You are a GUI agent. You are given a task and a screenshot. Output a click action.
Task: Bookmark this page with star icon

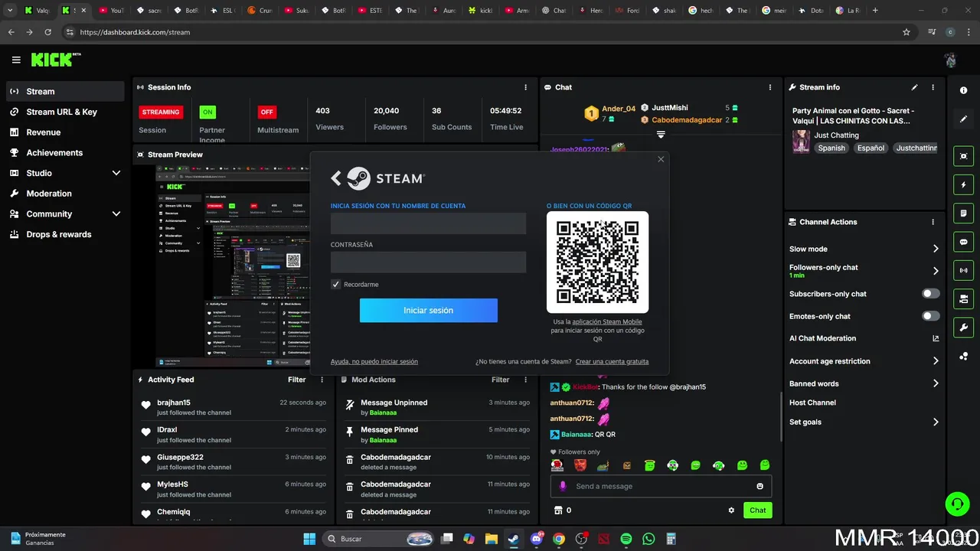(x=906, y=32)
